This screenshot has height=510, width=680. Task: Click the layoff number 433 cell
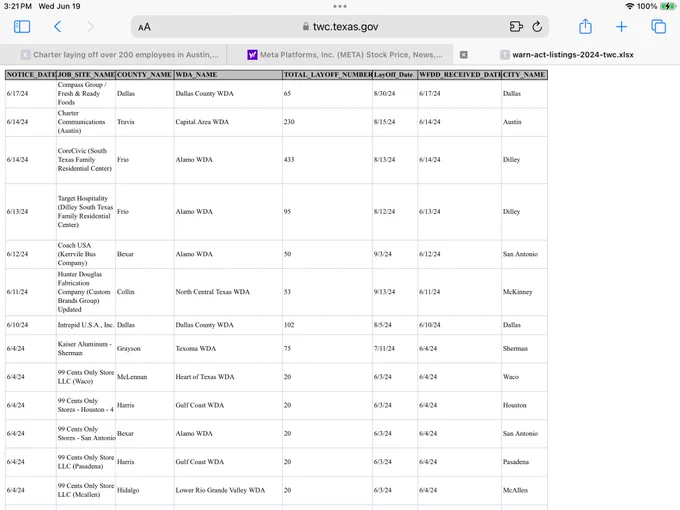(327, 160)
